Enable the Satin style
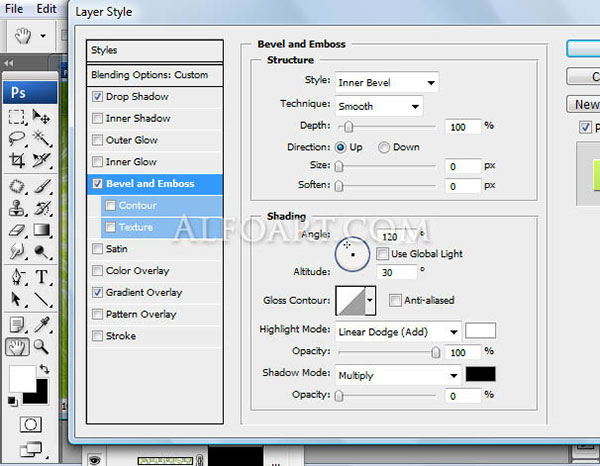The height and width of the screenshot is (466, 600). pos(98,249)
